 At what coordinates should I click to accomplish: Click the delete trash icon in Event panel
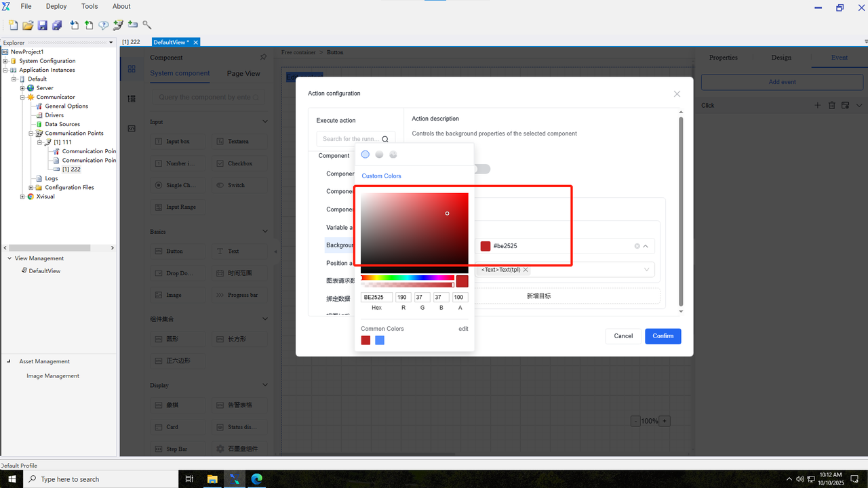click(x=832, y=106)
